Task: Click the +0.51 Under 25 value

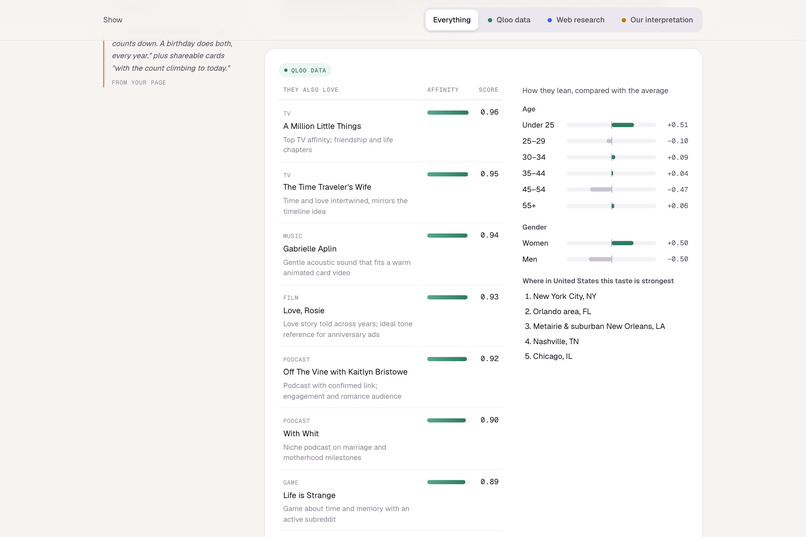Action: coord(677,125)
